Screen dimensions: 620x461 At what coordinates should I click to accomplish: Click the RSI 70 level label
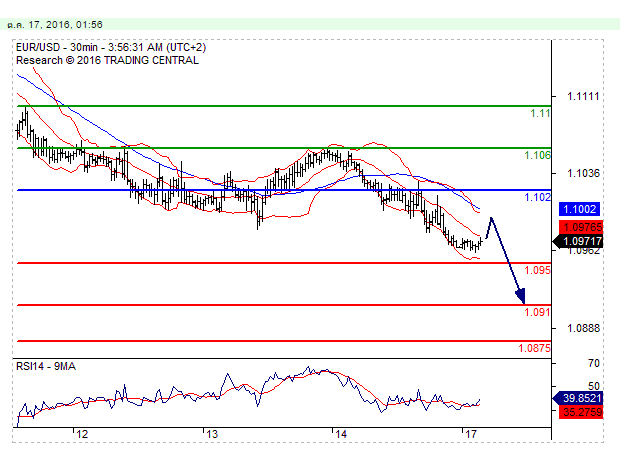click(x=594, y=363)
